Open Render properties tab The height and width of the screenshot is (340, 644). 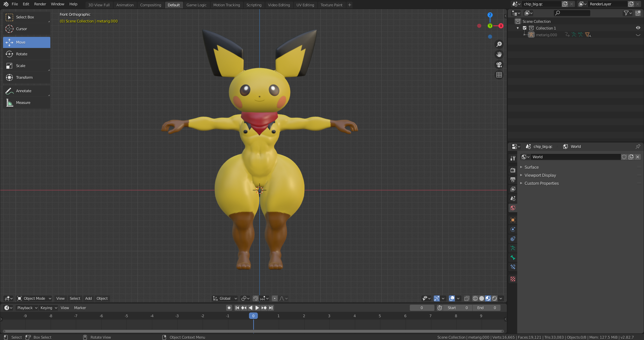513,170
